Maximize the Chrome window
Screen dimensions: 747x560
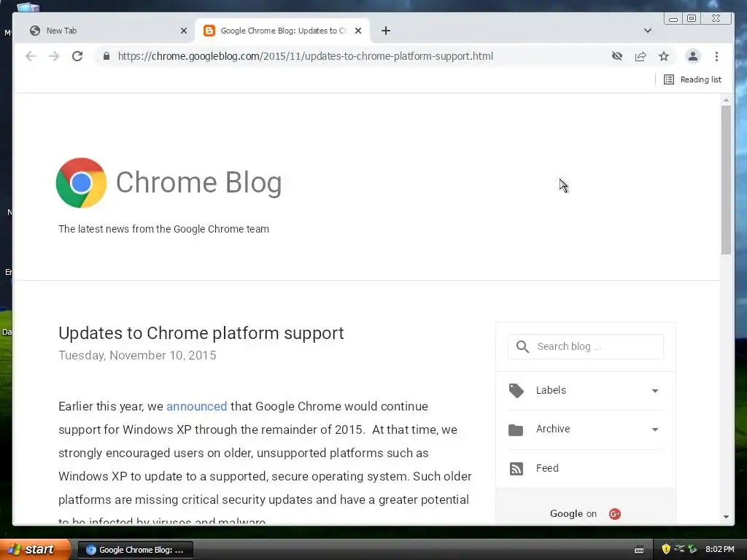pos(692,18)
